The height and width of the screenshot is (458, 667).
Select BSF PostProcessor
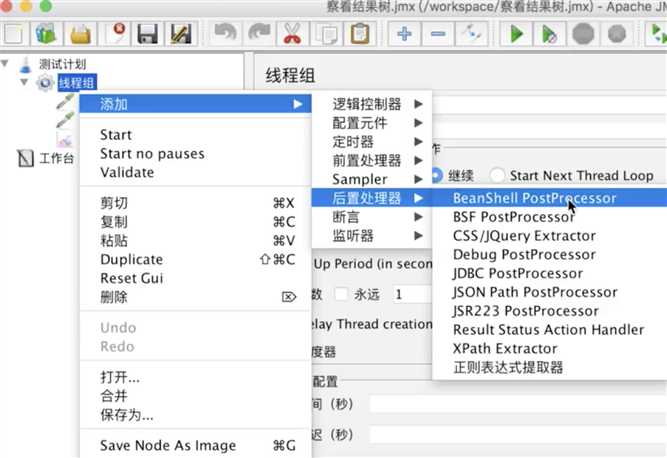point(550,217)
